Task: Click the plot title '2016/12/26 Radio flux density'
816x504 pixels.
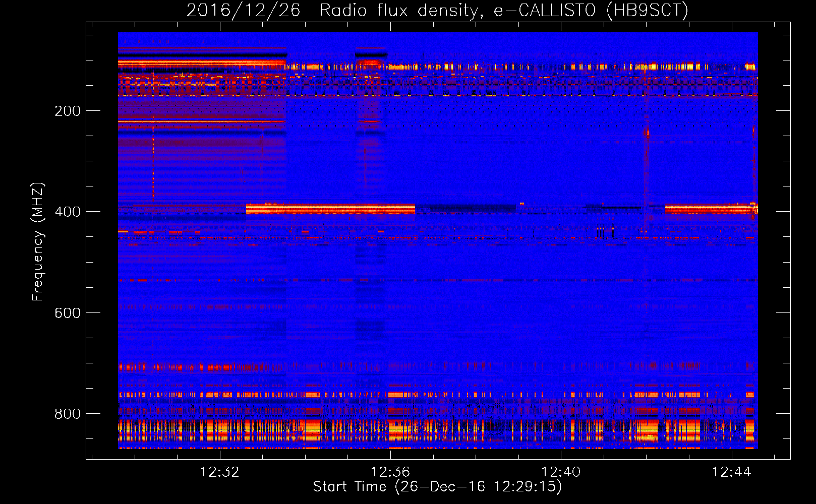Action: click(x=437, y=10)
